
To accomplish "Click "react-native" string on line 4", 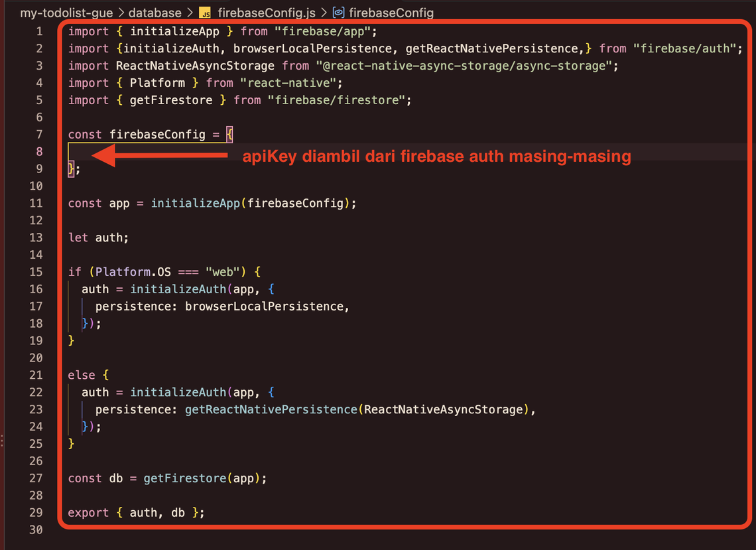I will 288,83.
